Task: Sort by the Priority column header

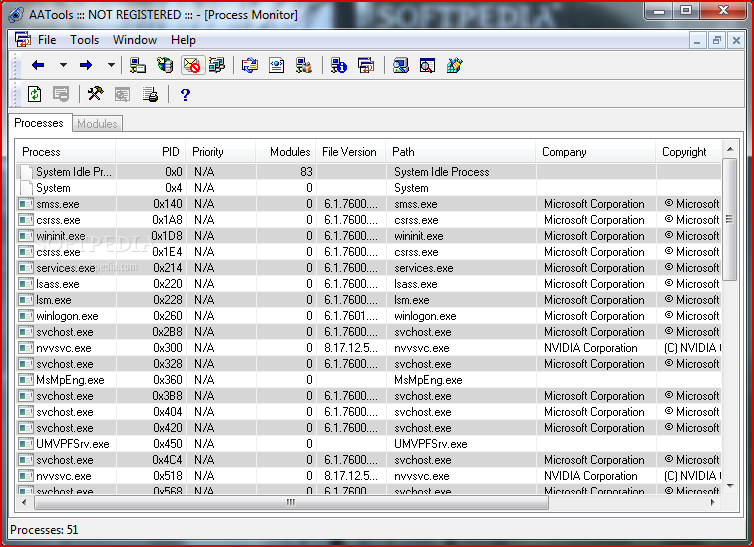Action: (x=221, y=152)
